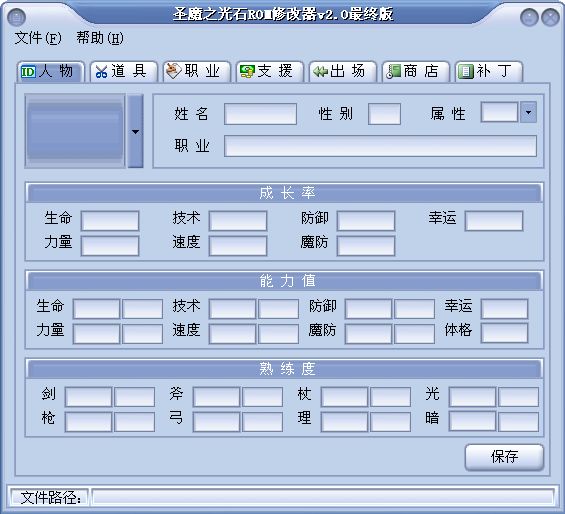The image size is (565, 514).
Task: Click the 成长率 防御 field
Action: 366,221
